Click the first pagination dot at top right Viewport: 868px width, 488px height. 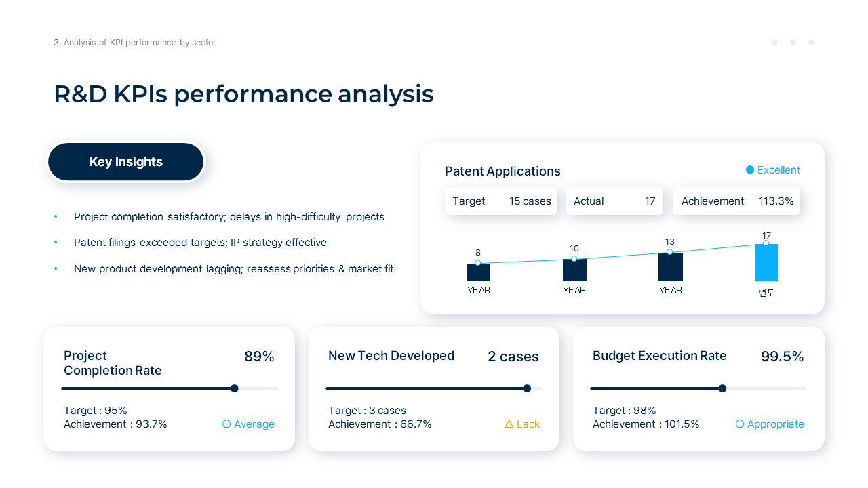click(x=774, y=43)
